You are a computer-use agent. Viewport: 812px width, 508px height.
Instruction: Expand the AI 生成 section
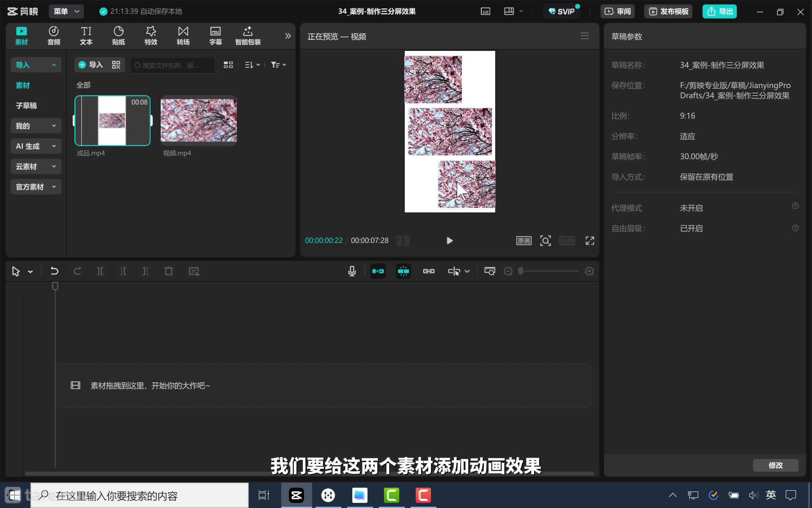pos(36,146)
